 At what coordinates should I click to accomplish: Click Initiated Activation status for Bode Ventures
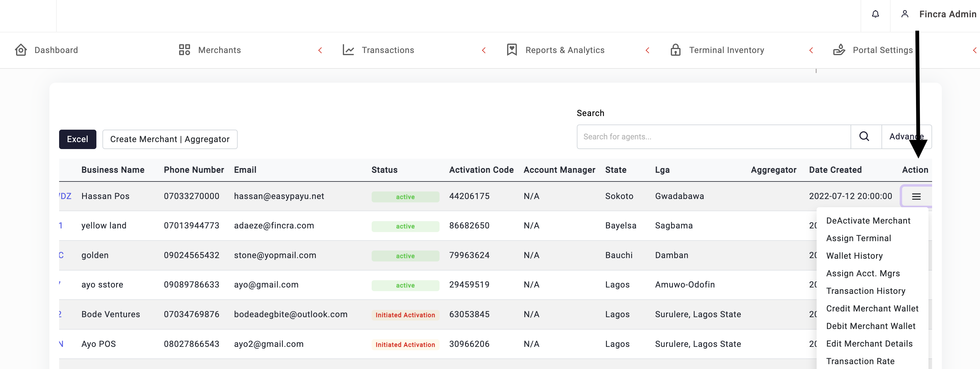coord(405,315)
